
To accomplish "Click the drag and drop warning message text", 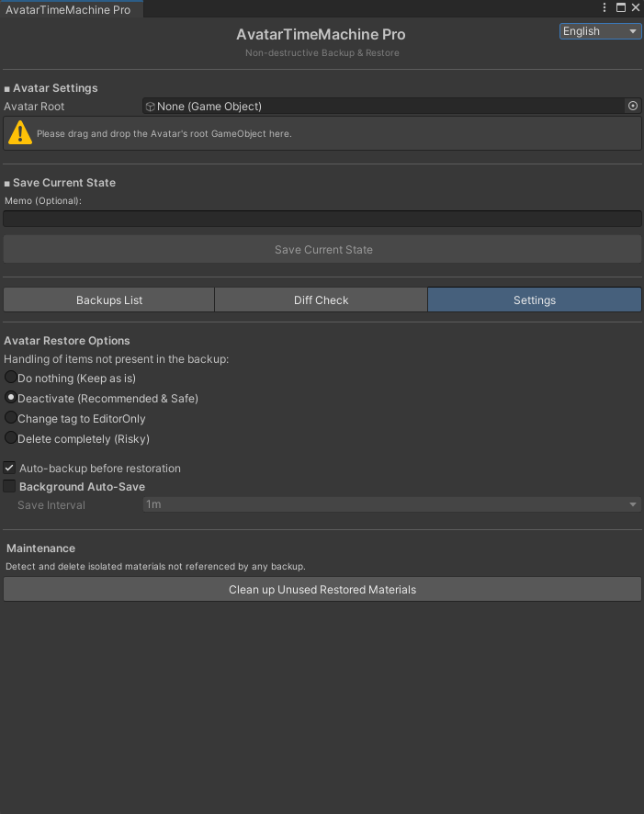I will (164, 133).
